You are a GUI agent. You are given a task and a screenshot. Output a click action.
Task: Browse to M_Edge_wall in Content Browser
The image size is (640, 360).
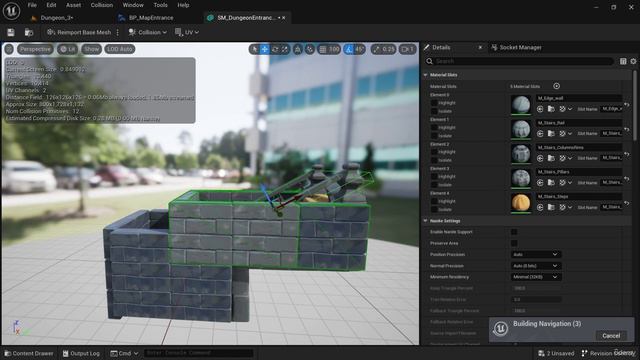coord(551,109)
